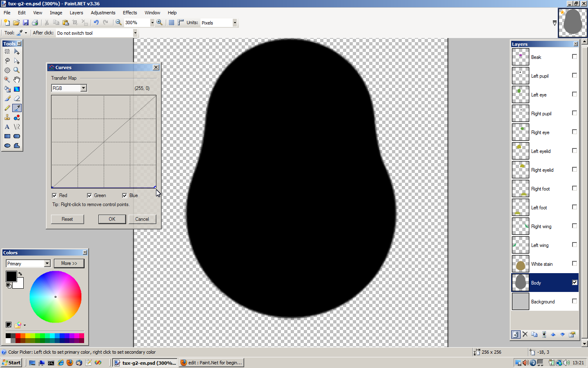
Task: Hide the Body layer
Action: point(575,282)
